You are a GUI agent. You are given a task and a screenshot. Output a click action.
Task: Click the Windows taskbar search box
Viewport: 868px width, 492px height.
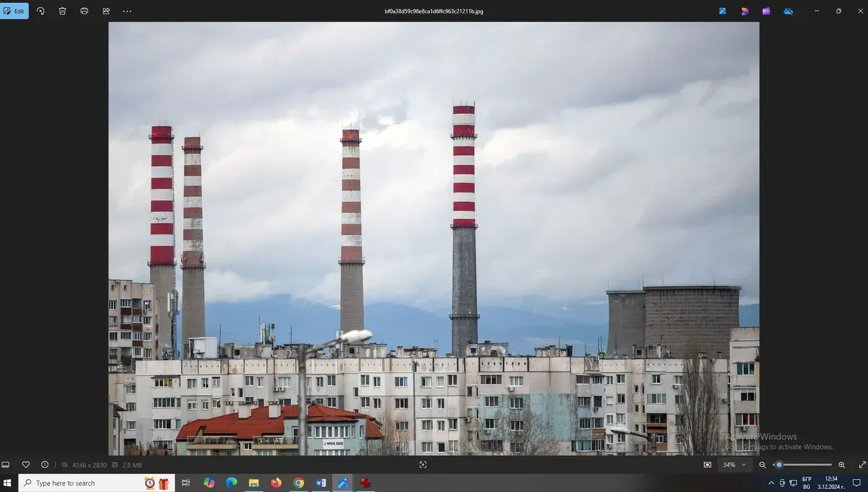87,483
